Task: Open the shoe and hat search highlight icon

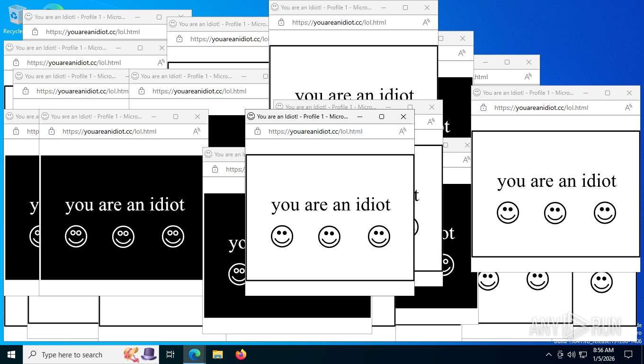Action: coord(140,354)
